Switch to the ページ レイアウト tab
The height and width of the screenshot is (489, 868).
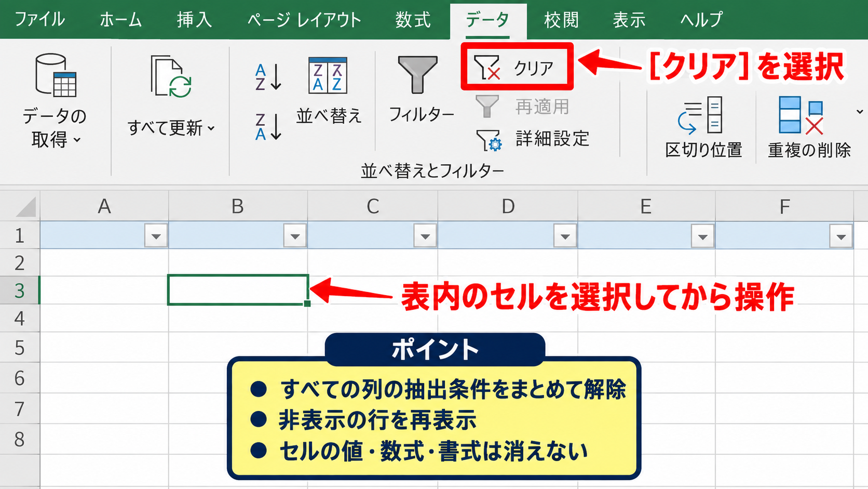click(304, 20)
